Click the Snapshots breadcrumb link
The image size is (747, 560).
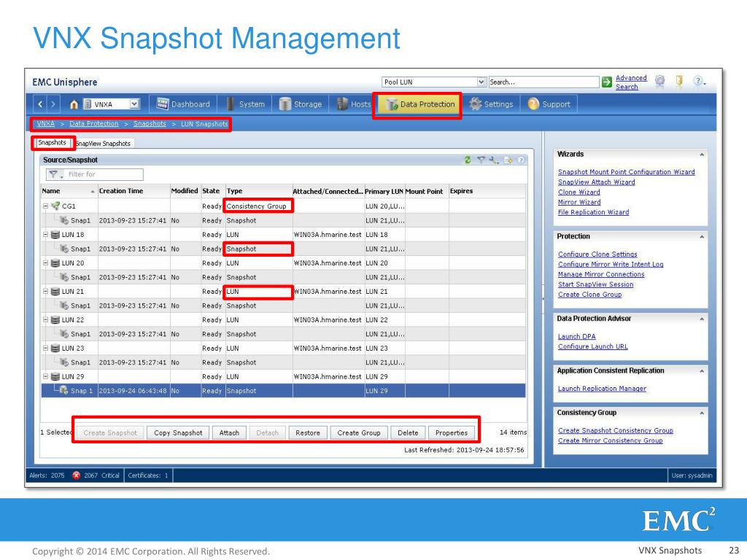150,124
